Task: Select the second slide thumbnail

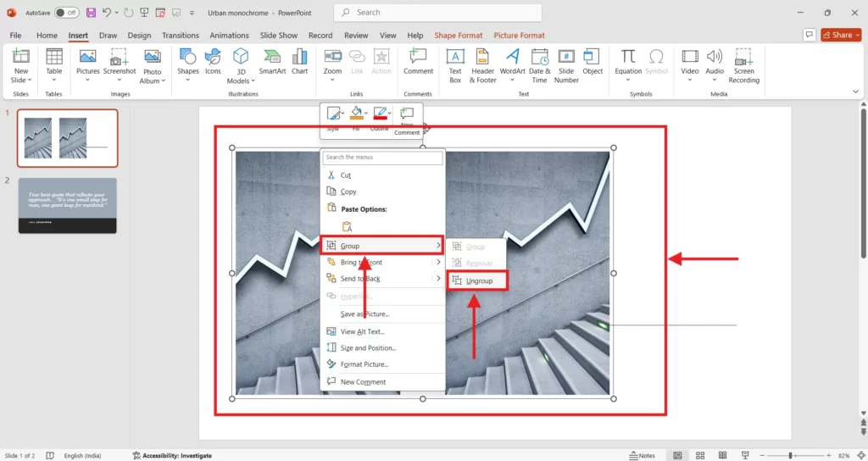Action: point(68,205)
